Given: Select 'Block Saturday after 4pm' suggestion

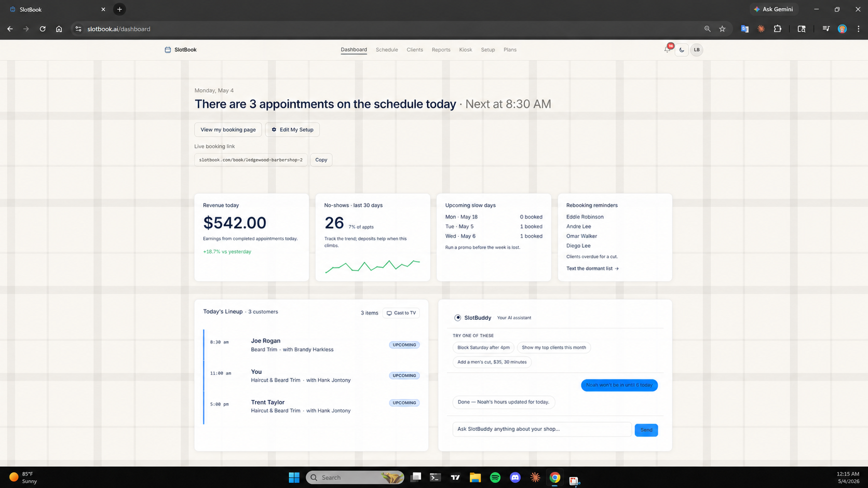Looking at the screenshot, I should pos(483,347).
